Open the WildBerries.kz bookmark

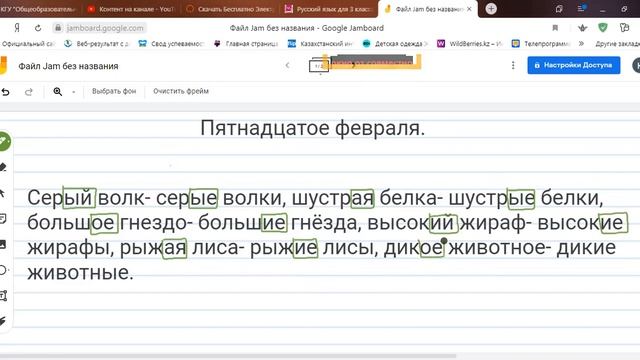coord(469,43)
